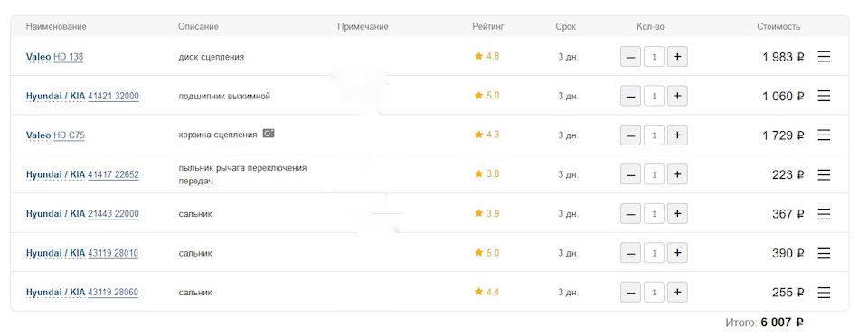Open hamburger menu for Valeo HD 138 row
Viewport: 868px width, 336px height.
click(x=824, y=56)
